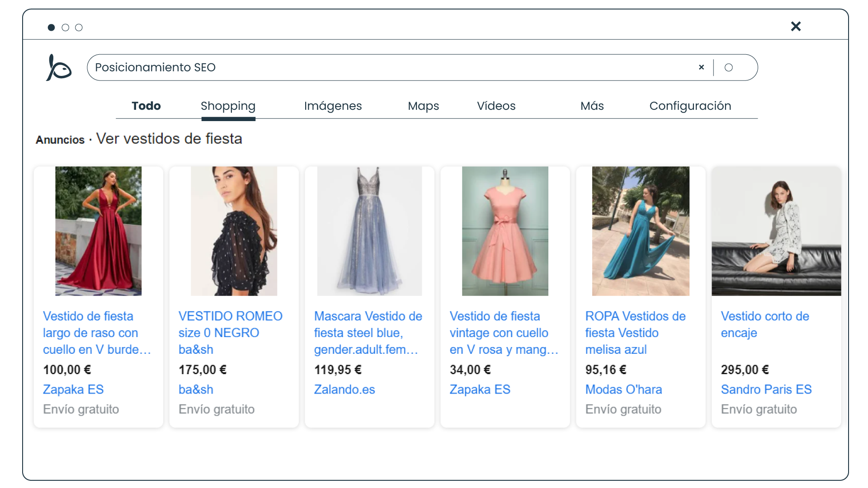Viewport: 868px width, 488px height.
Task: Visit the Zapaka ES store link
Action: pos(73,389)
